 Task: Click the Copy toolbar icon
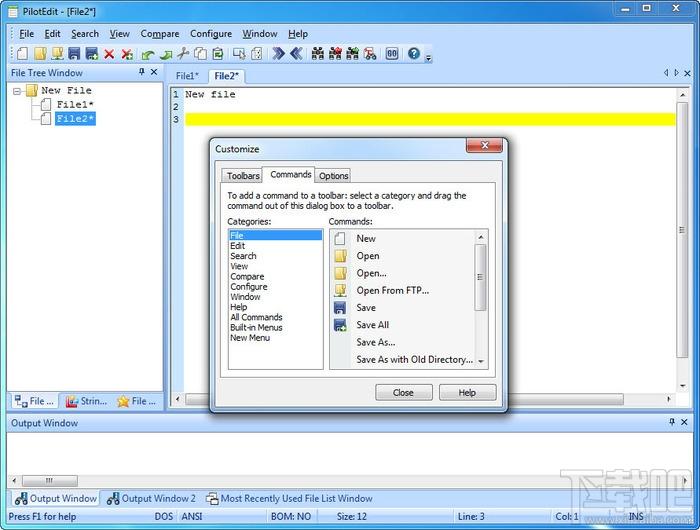click(200, 54)
